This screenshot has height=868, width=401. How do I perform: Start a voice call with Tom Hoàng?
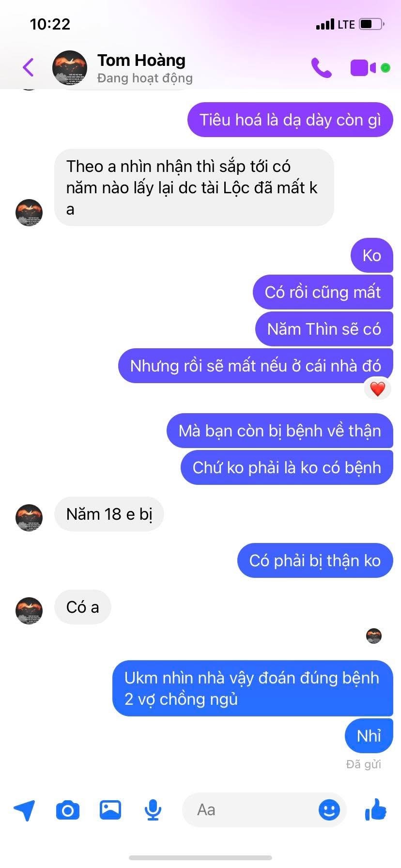point(322,68)
